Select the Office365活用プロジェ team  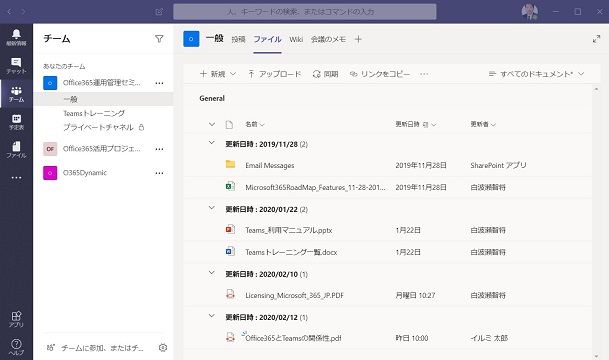(102, 149)
